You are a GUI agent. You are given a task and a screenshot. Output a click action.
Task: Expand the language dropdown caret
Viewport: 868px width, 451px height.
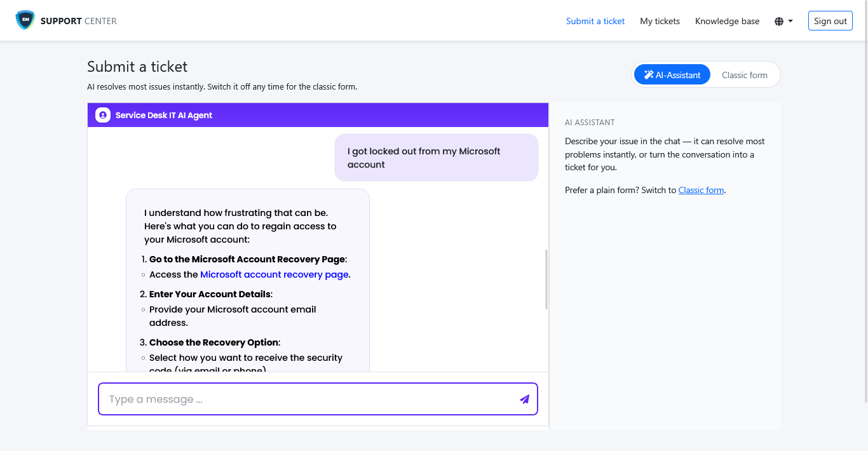pos(790,21)
